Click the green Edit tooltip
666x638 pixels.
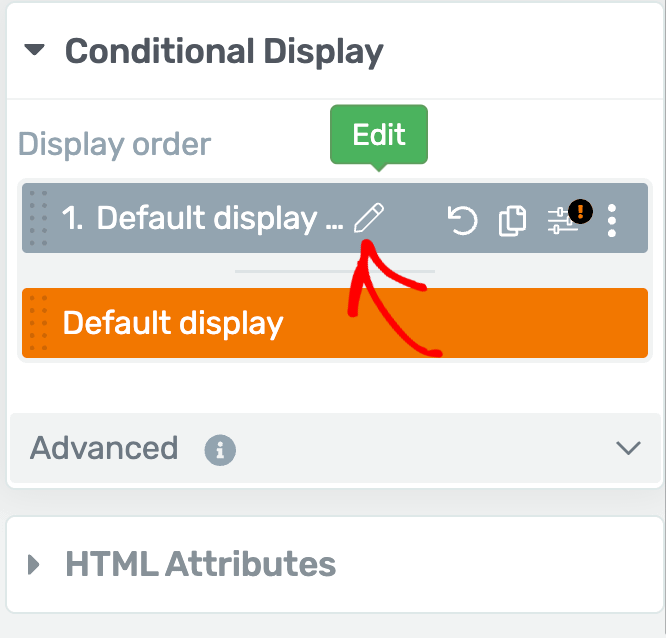379,135
